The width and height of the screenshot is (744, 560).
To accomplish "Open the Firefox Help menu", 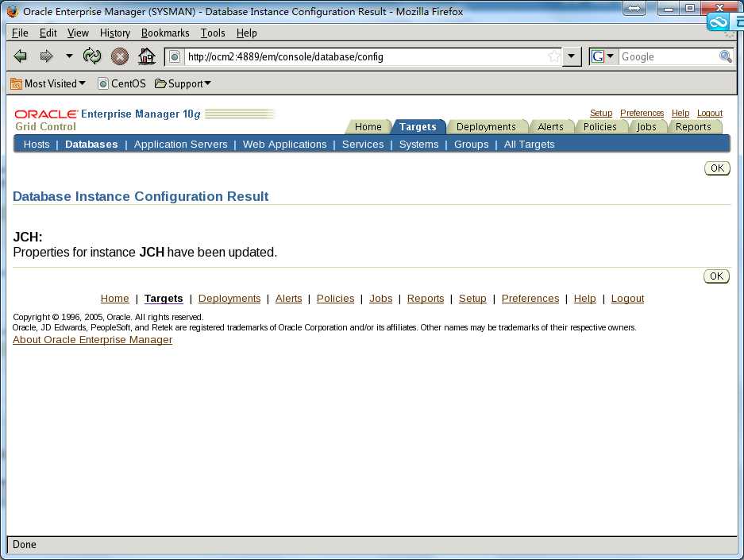I will click(247, 33).
